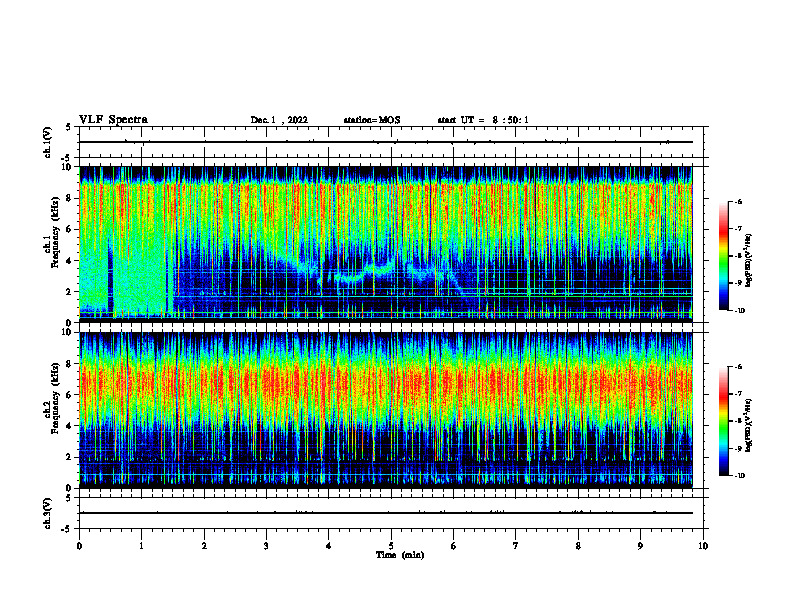Click the "-9" label on ch.2 colorbar
792x612 pixels.
pos(738,448)
